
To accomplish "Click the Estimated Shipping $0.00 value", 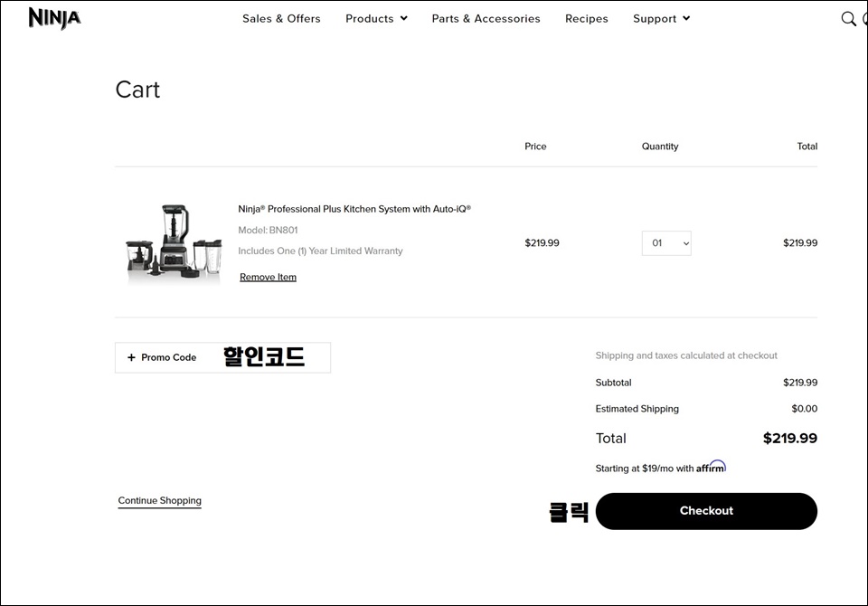I will point(805,409).
